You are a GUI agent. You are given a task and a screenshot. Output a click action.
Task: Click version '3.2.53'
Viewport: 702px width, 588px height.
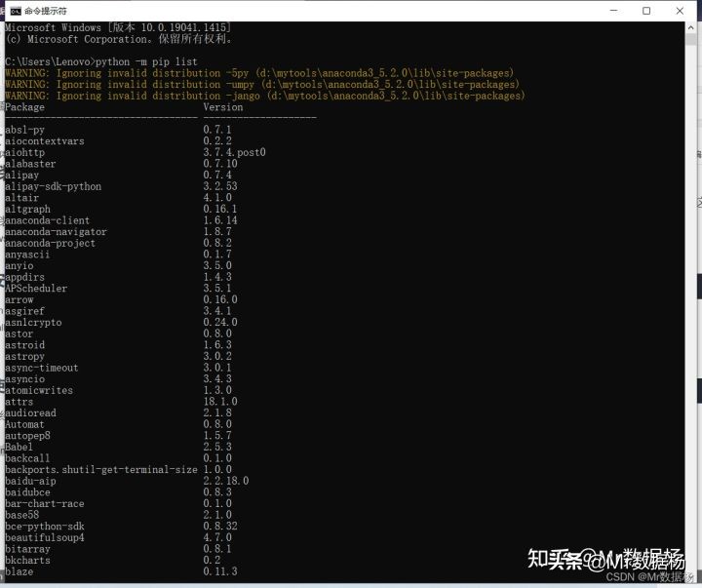[220, 186]
